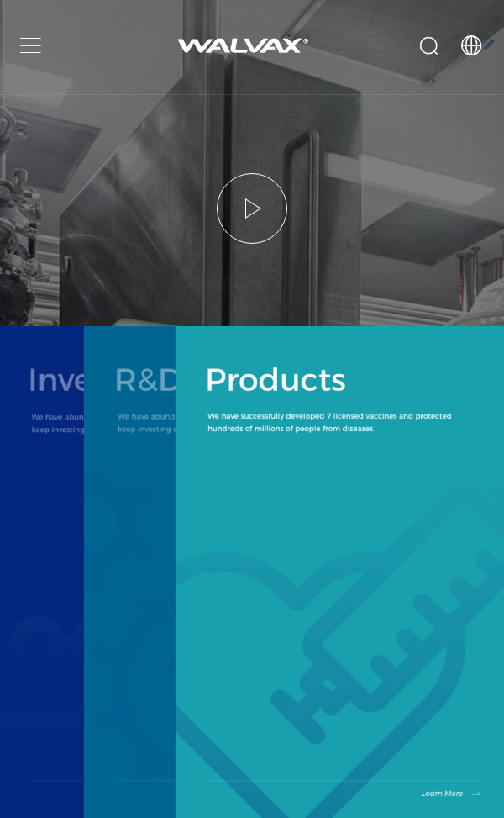This screenshot has height=818, width=504.
Task: Open the hamburger navigation menu
Action: (31, 45)
